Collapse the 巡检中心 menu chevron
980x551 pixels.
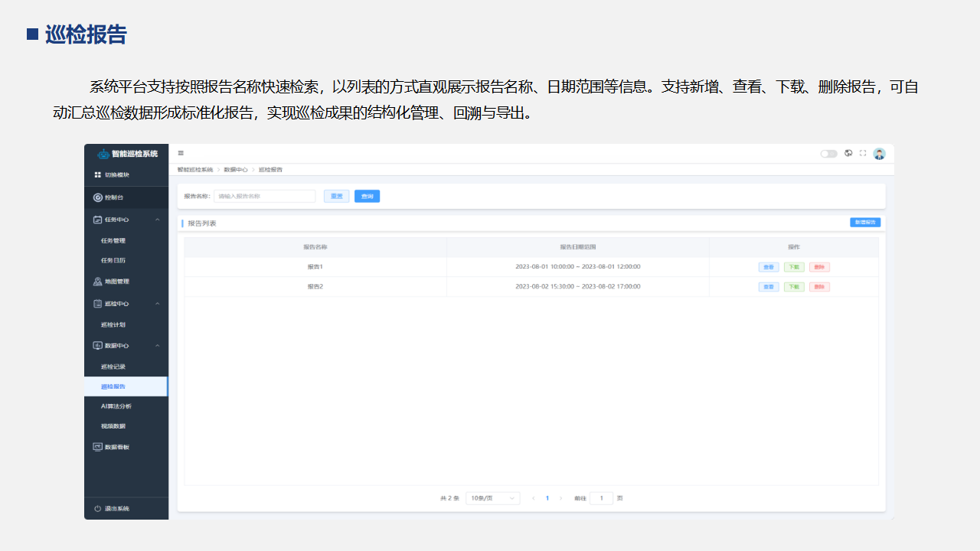(x=158, y=304)
